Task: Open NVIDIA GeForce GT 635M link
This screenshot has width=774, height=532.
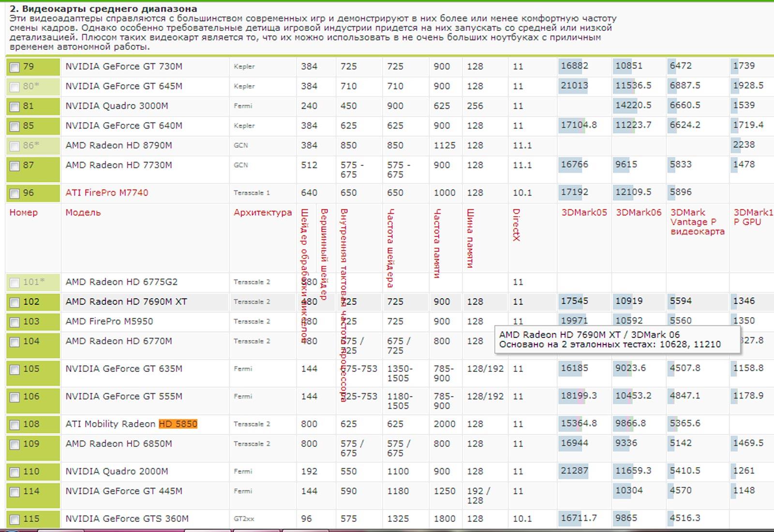Action: point(124,369)
